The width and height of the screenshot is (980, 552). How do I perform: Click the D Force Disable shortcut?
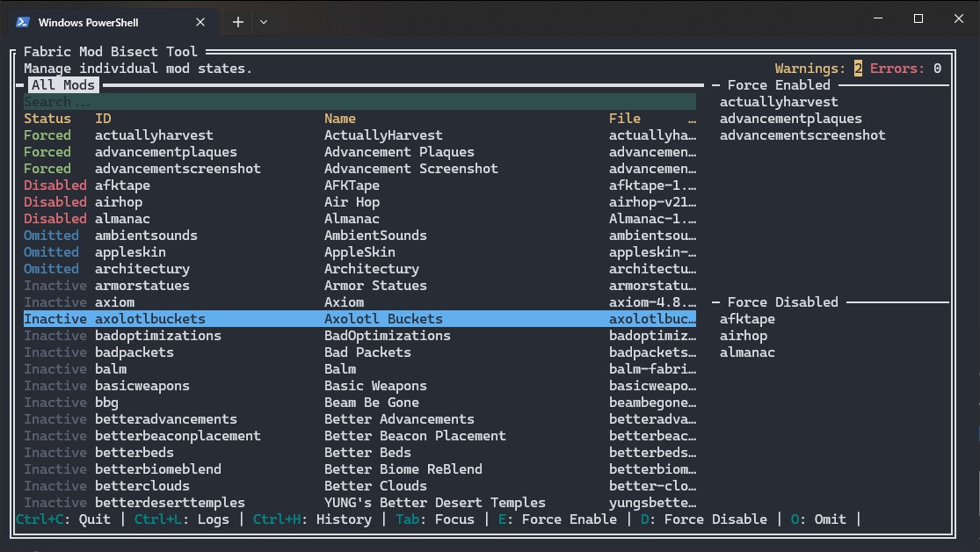704,519
